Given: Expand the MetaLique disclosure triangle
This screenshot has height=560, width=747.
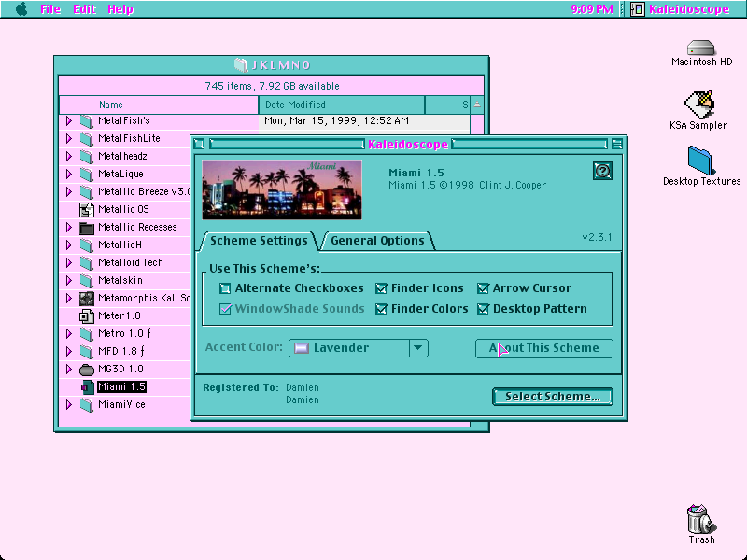Looking at the screenshot, I should point(68,175).
